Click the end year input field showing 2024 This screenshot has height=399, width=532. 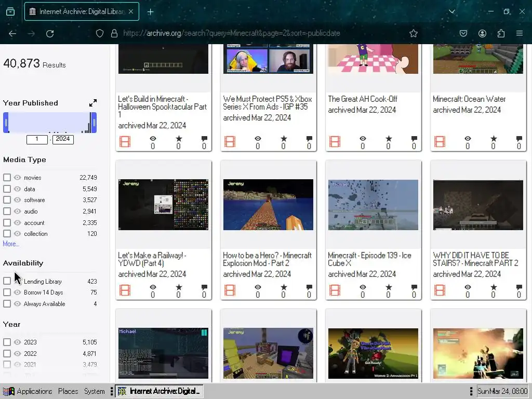coord(63,139)
